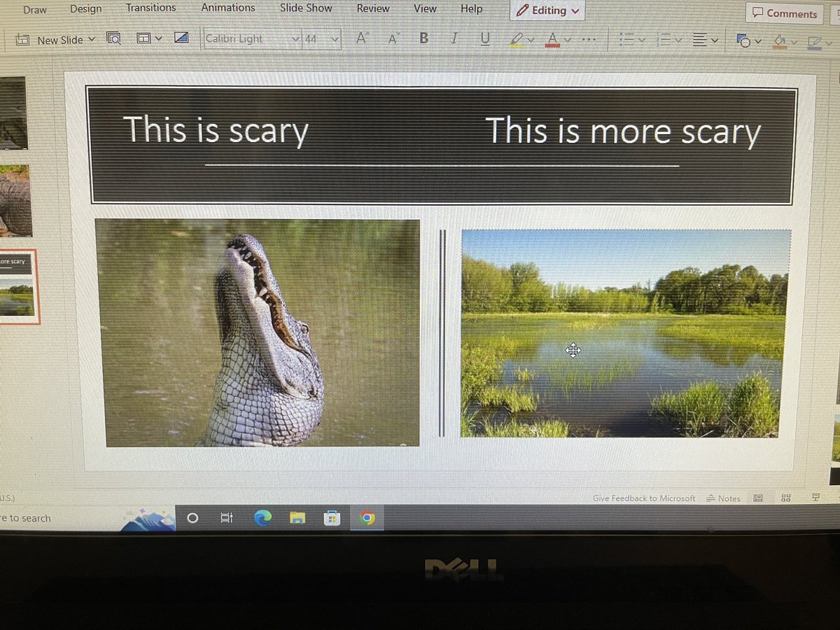The image size is (840, 630).
Task: Open the Draw ribbon tab
Action: [x=35, y=9]
